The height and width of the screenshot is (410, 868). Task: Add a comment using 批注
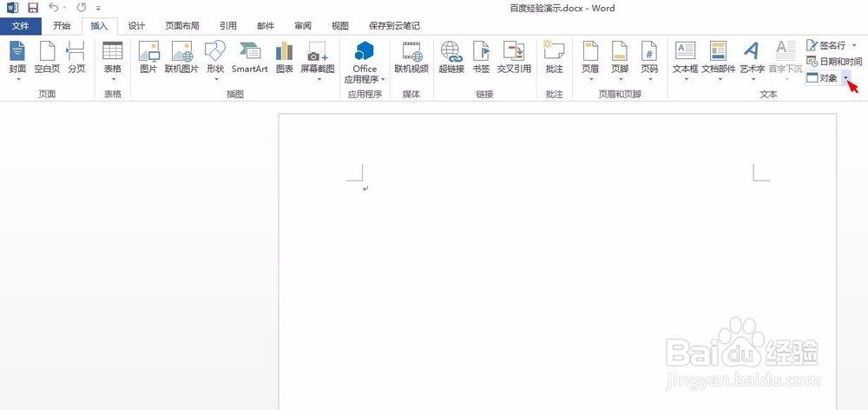554,57
